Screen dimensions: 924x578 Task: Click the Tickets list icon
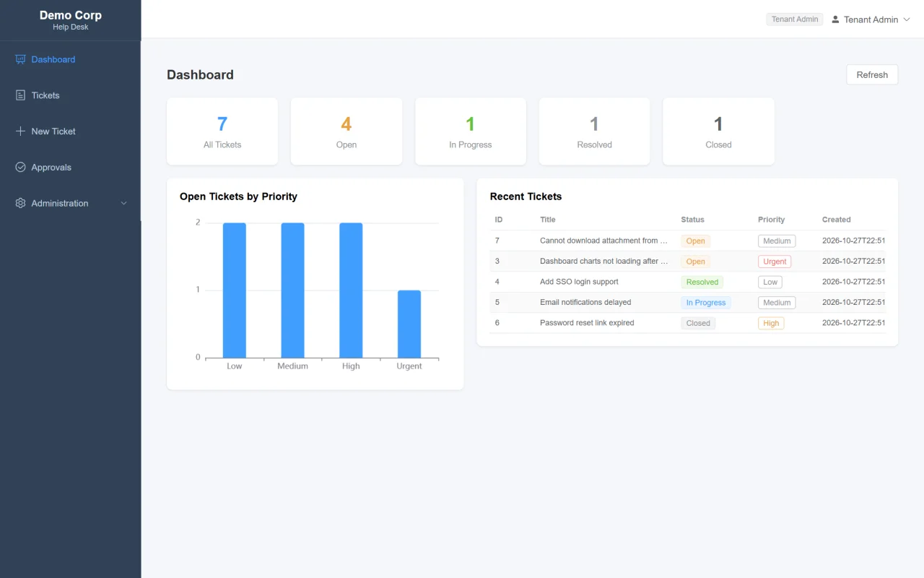point(20,95)
